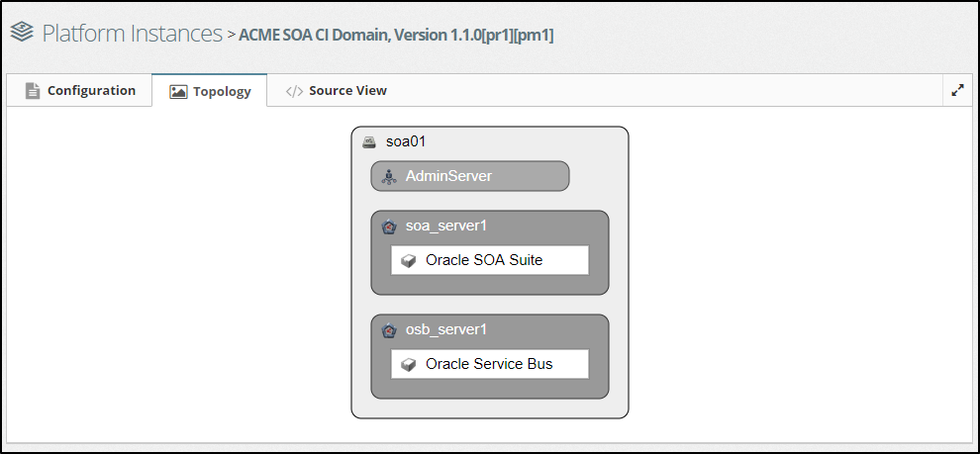Select the soa_server1 node label
This screenshot has width=980, height=454.
[x=446, y=227]
